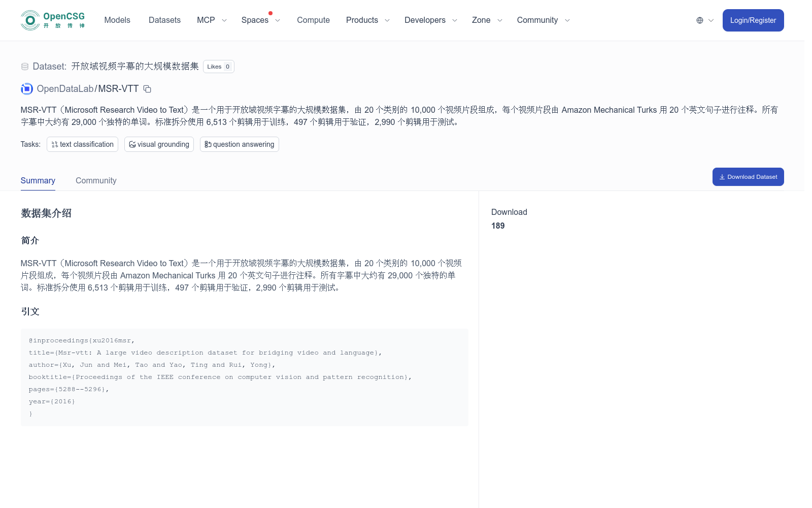
Task: Click the pages={5288--5296} citation line
Action: coord(69,389)
